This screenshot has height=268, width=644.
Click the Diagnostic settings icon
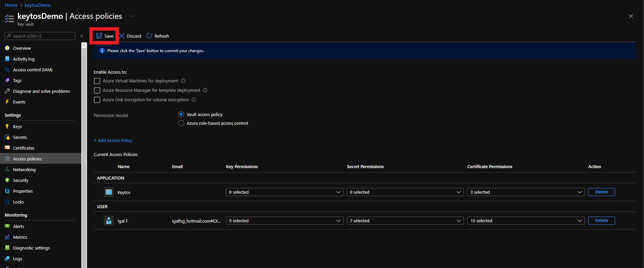[x=7, y=248]
